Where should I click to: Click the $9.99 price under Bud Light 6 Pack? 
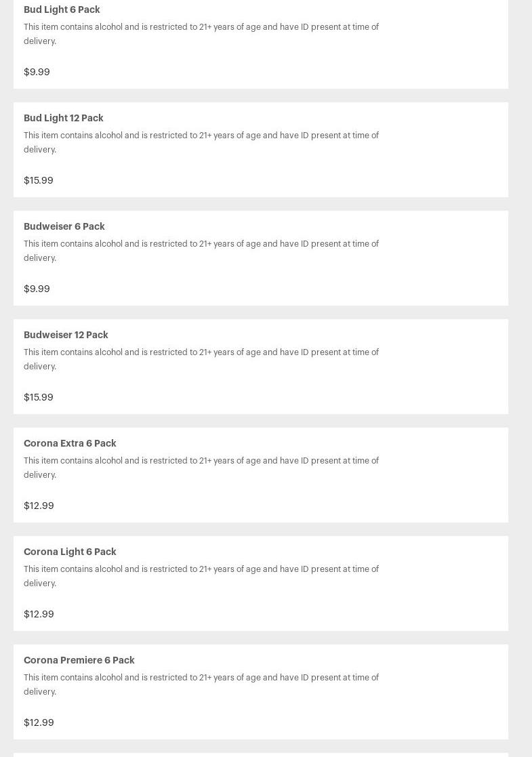coord(37,72)
